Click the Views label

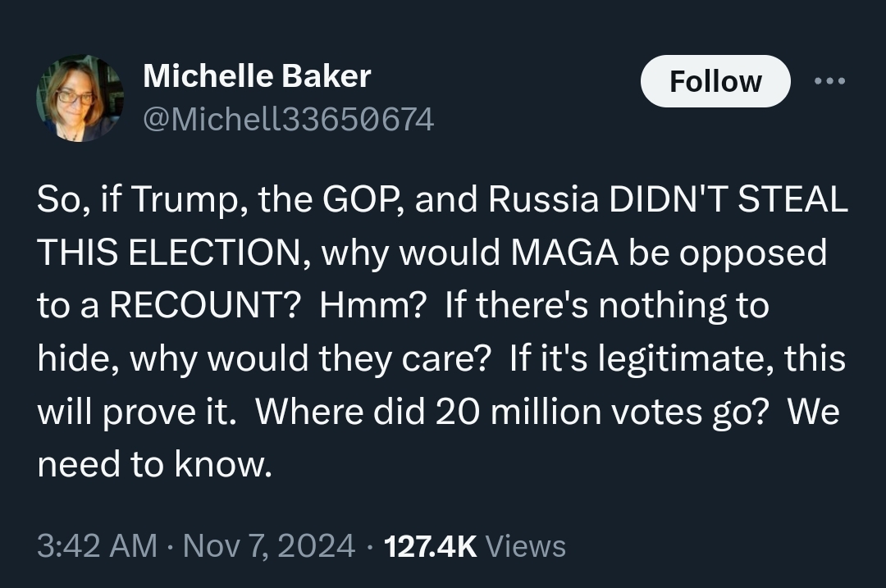[x=526, y=546]
